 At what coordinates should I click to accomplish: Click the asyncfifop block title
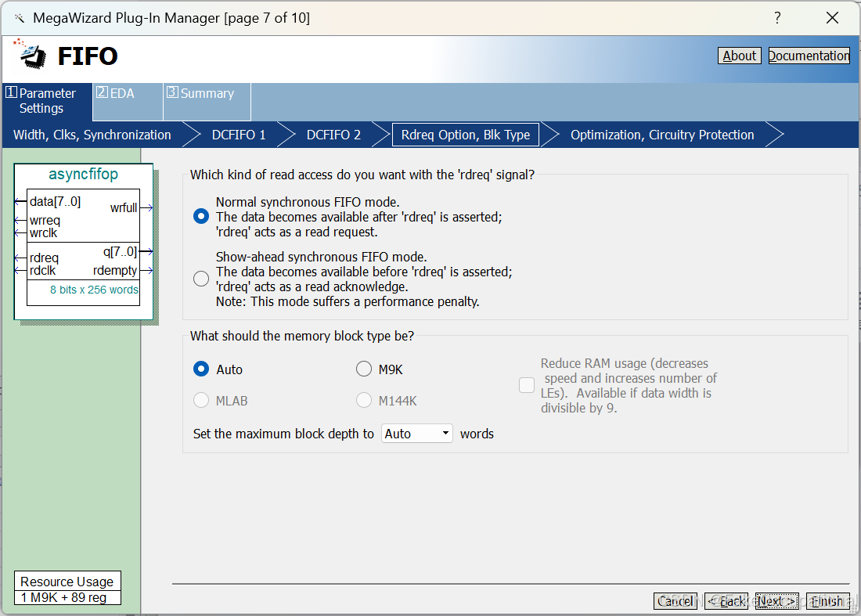pyautogui.click(x=84, y=174)
